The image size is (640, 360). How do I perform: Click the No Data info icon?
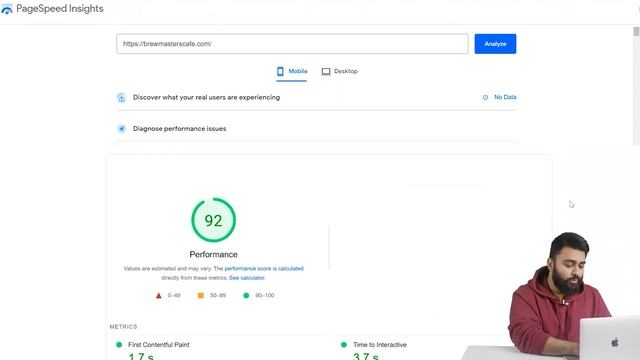click(x=485, y=97)
